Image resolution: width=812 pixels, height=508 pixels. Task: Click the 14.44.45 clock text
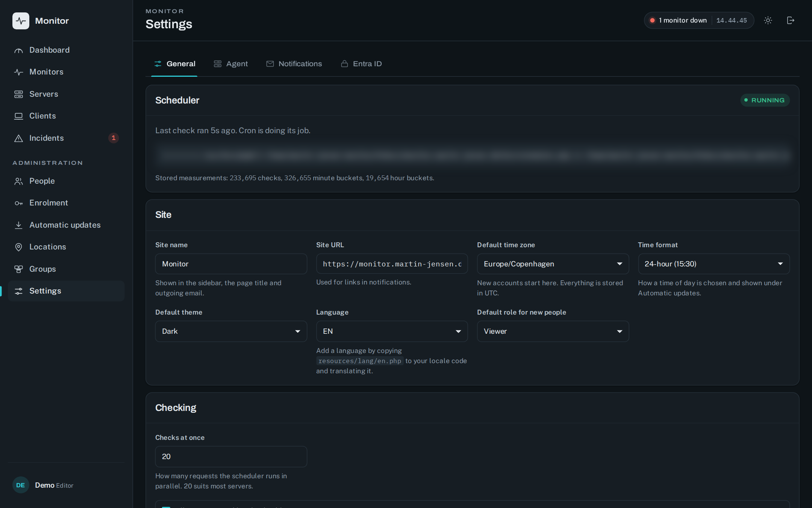732,20
